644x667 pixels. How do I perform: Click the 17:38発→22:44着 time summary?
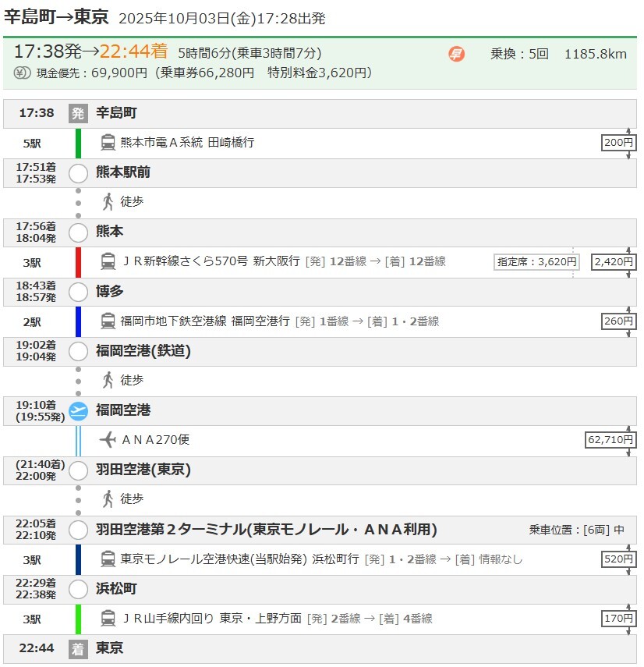(x=91, y=51)
